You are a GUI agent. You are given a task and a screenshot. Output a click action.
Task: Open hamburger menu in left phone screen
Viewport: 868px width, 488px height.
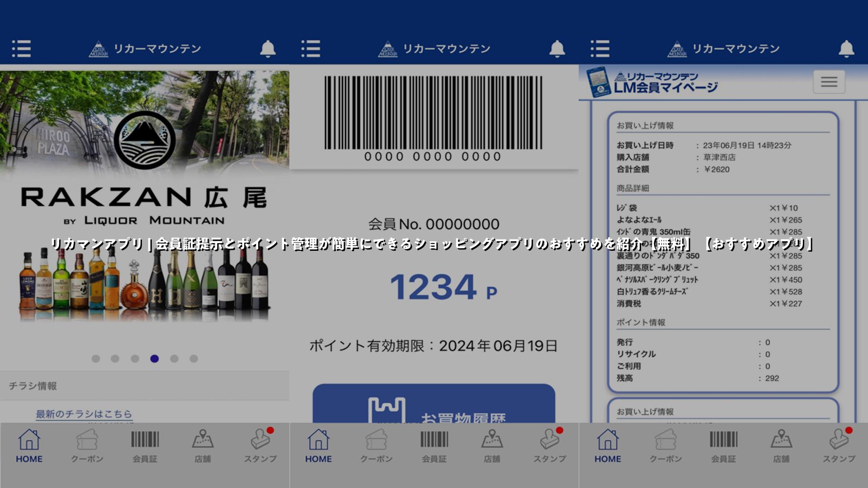pos(21,48)
